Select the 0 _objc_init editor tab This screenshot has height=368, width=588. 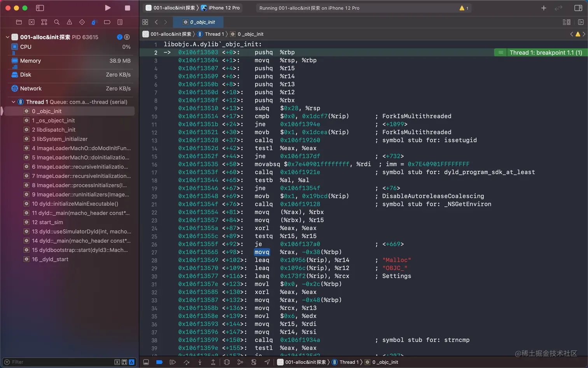point(199,22)
